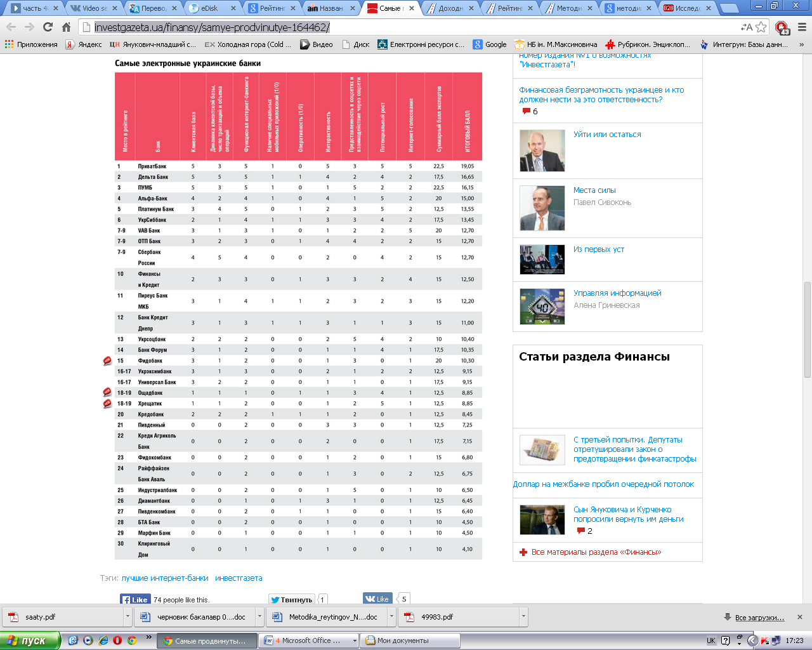Open the article Уйти или остаться
Screen dimensions: 812x650
pos(607,135)
